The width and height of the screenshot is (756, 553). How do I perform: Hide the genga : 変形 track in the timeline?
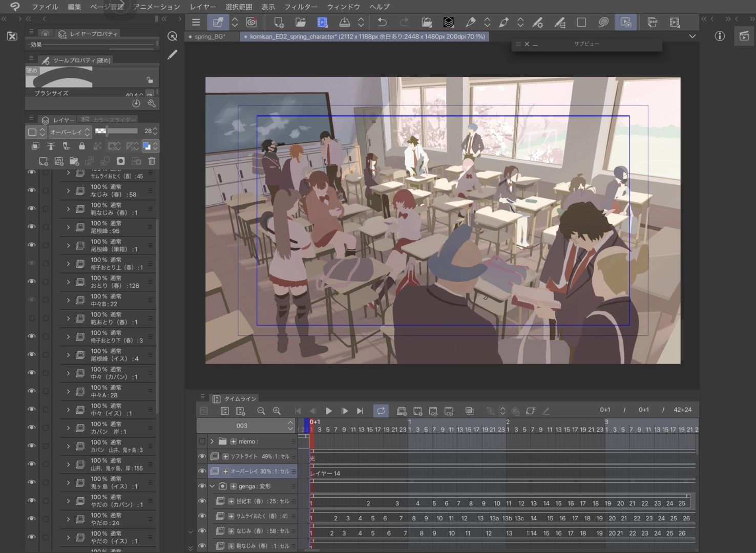pos(202,486)
